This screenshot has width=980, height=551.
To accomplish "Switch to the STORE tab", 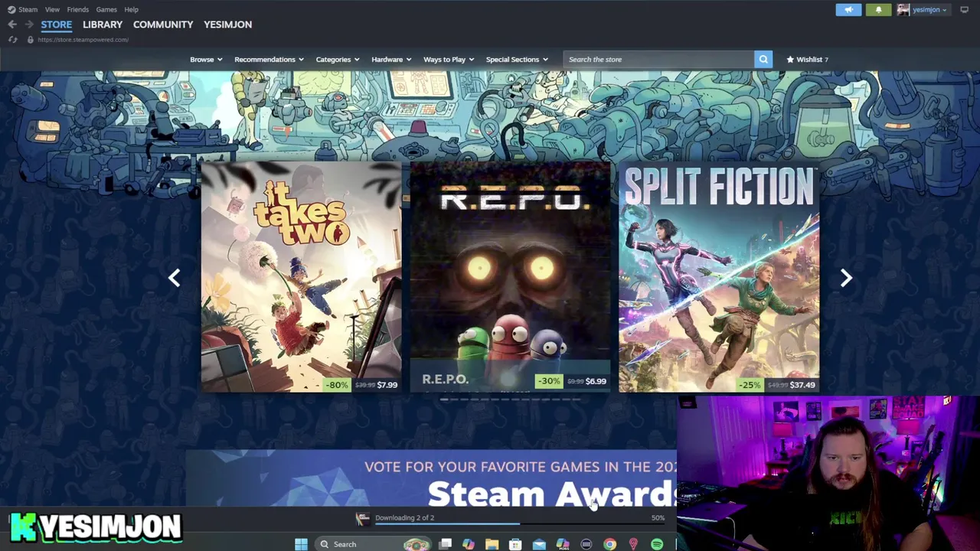I will pyautogui.click(x=56, y=24).
